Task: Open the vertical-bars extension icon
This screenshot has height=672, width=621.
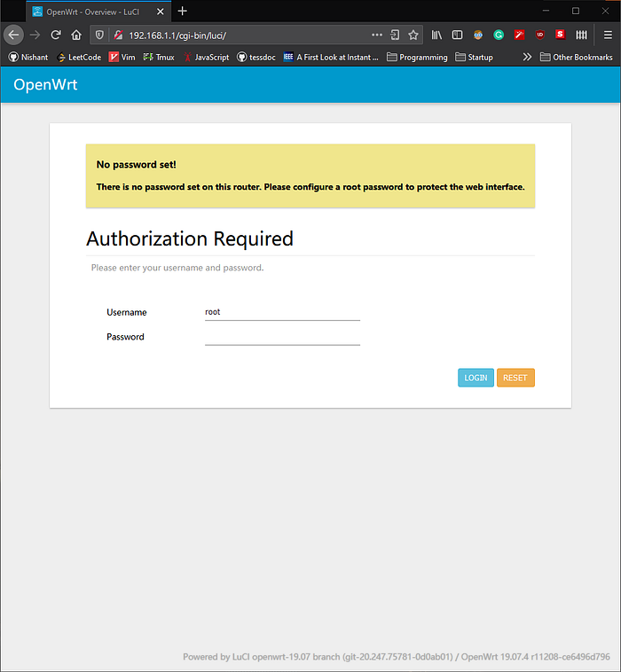Action: pyautogui.click(x=581, y=35)
